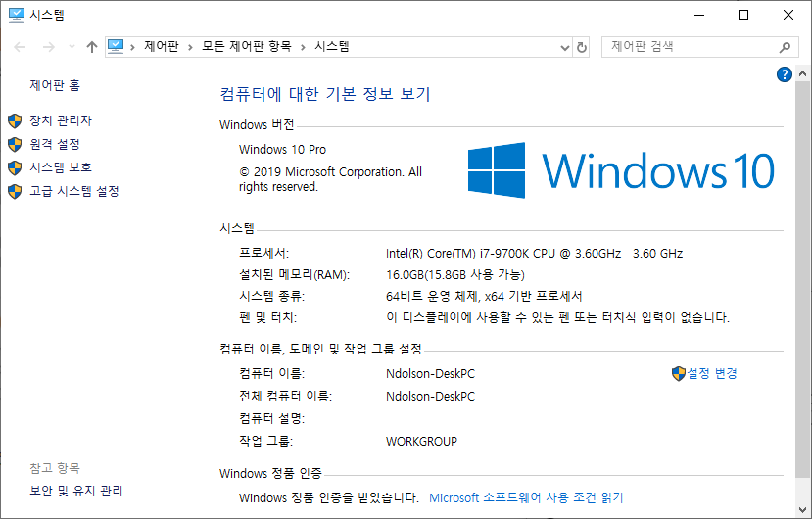Click the pen and touch input value text

[557, 317]
